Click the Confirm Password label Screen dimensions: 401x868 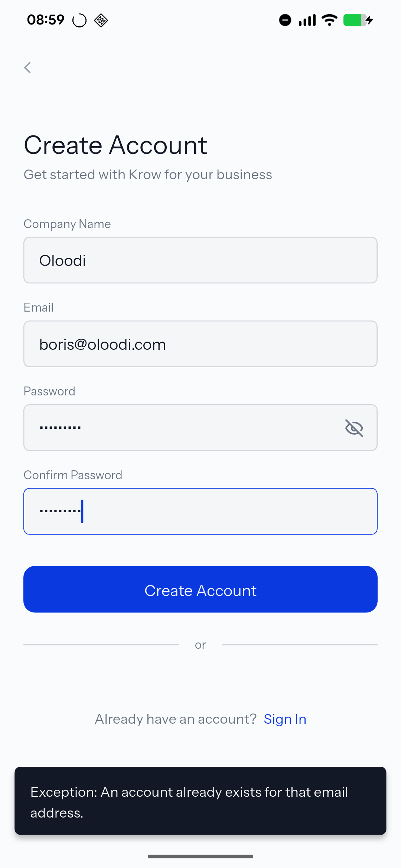click(73, 475)
